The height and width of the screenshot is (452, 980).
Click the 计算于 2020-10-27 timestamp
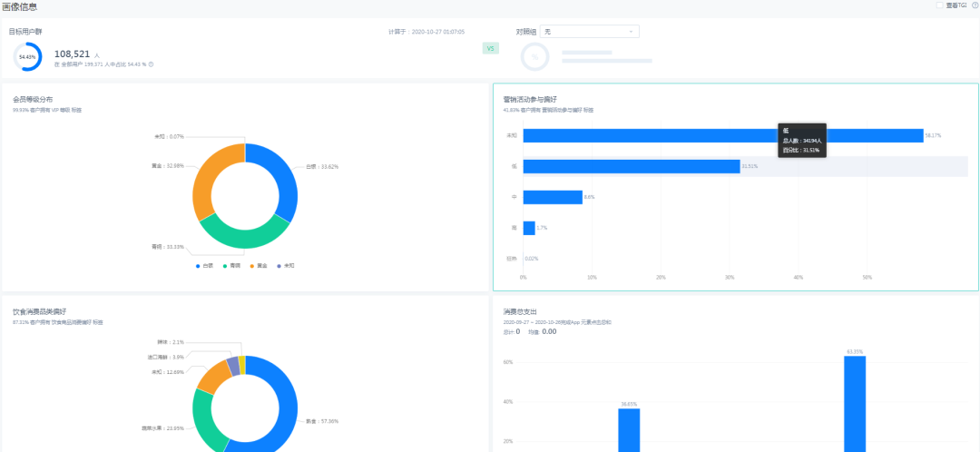click(426, 31)
